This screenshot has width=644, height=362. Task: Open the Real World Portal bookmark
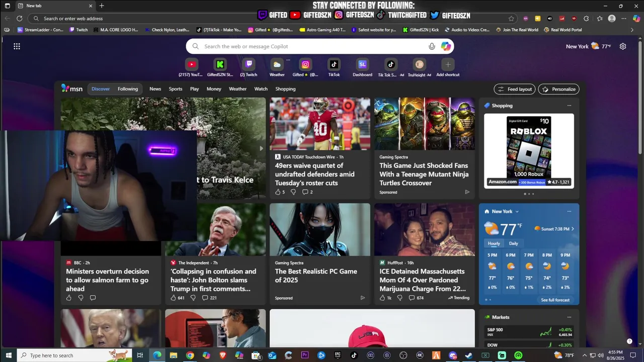pos(562,30)
